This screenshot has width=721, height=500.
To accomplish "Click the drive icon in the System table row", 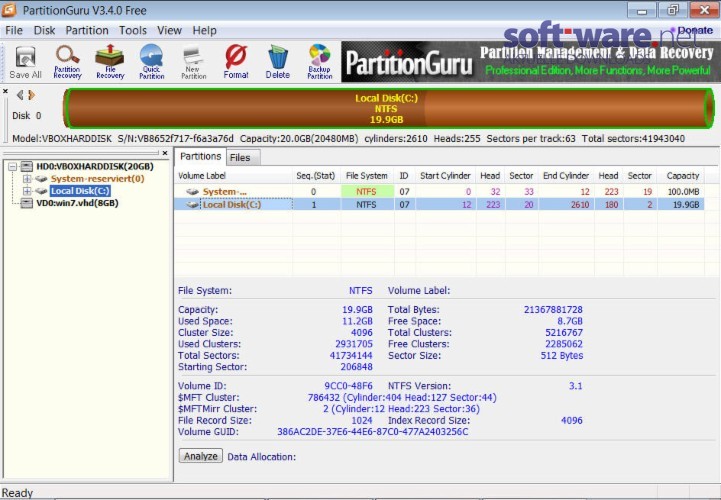I will pos(192,191).
